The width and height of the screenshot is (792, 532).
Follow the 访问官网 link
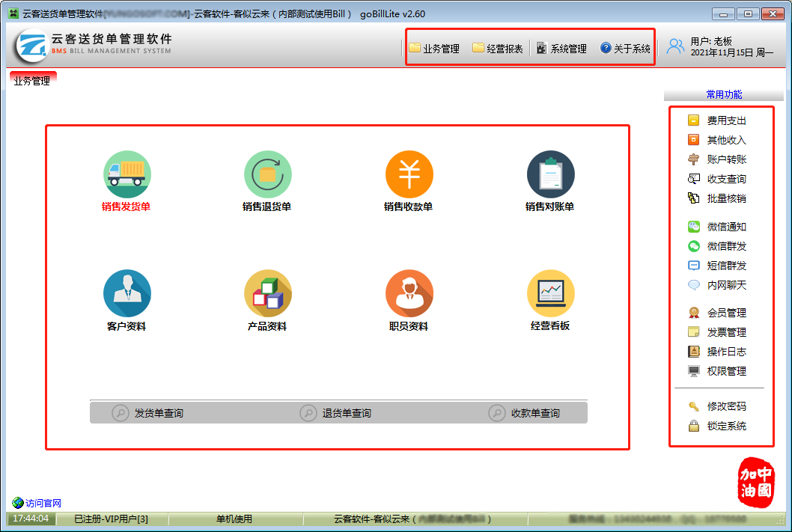pos(37,503)
